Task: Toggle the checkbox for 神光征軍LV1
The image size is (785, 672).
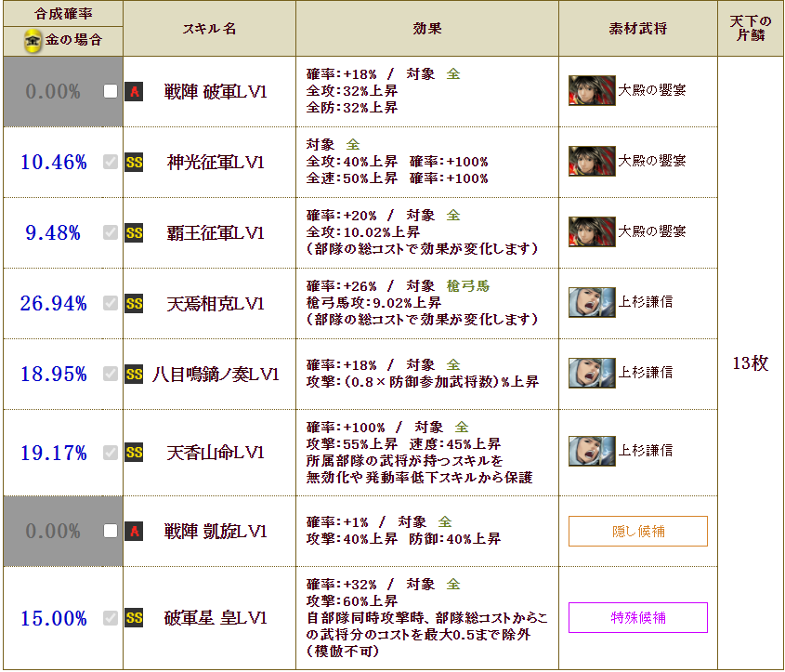Action: (111, 163)
